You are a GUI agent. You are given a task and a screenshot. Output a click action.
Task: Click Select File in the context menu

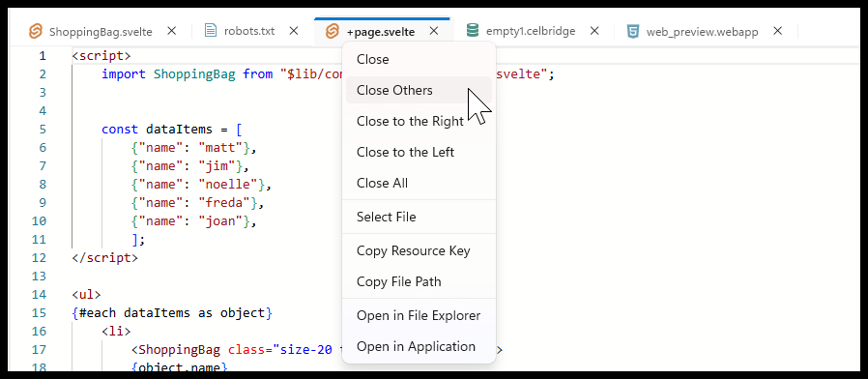tap(419, 217)
